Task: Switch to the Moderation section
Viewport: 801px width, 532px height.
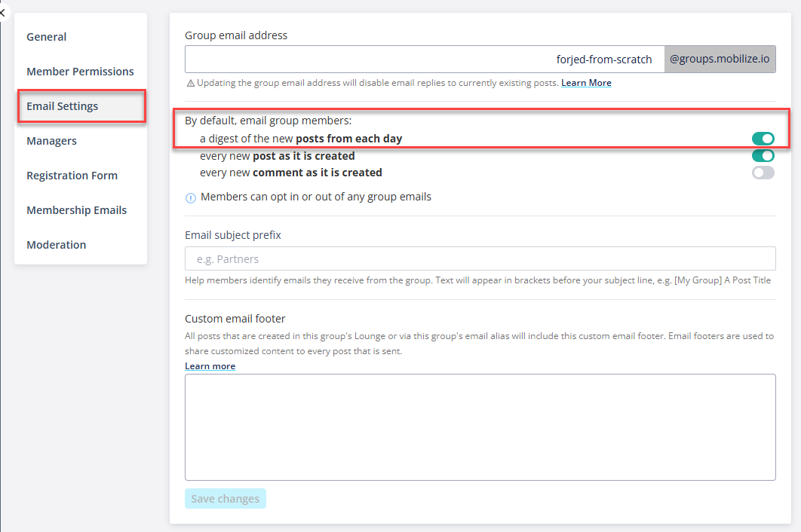Action: point(57,245)
